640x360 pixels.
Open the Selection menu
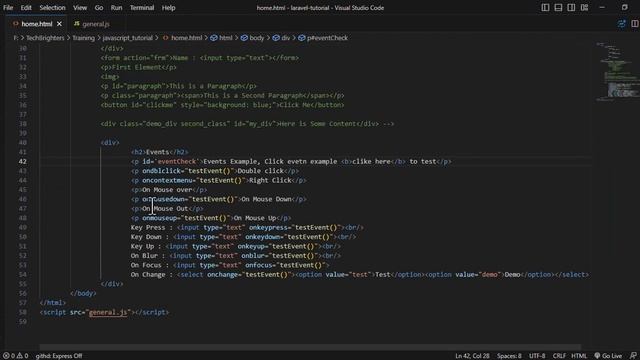[52, 8]
